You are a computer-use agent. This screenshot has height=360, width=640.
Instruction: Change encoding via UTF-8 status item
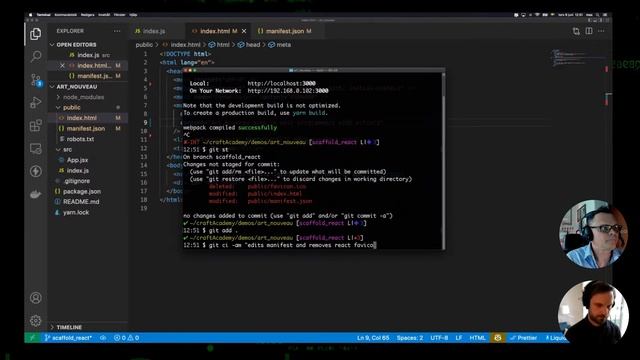[x=439, y=338]
